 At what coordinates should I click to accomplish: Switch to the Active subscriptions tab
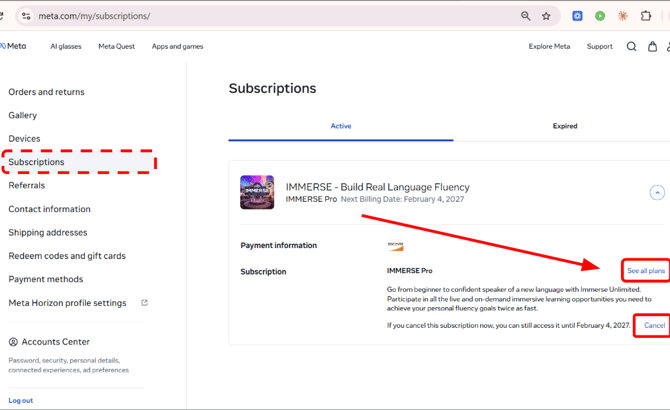click(341, 126)
